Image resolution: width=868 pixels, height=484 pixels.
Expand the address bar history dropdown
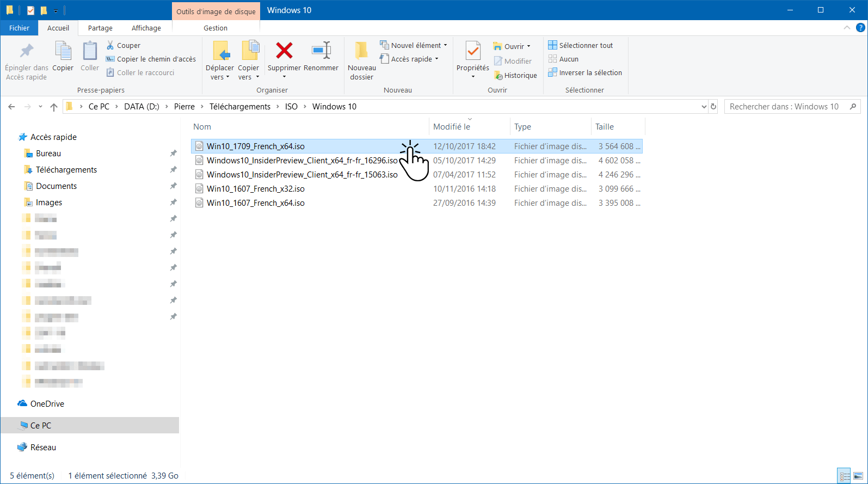tap(704, 107)
